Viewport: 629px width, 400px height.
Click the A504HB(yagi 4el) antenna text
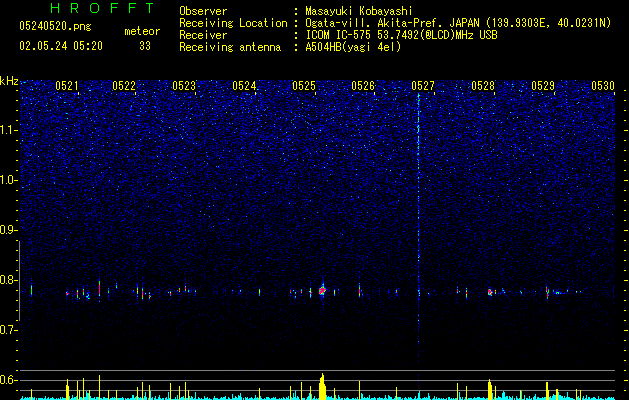pyautogui.click(x=353, y=47)
